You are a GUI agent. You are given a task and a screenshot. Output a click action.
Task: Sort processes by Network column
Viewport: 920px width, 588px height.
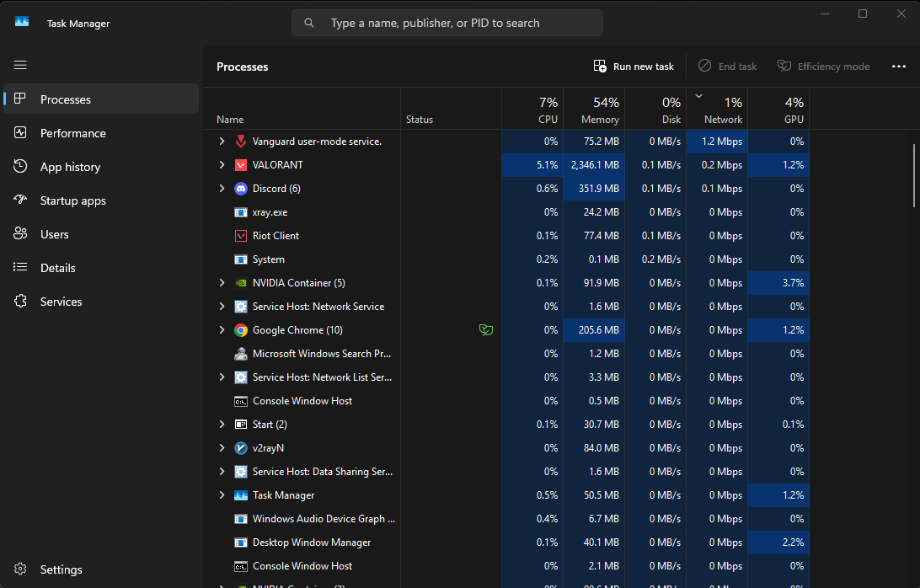pyautogui.click(x=718, y=110)
